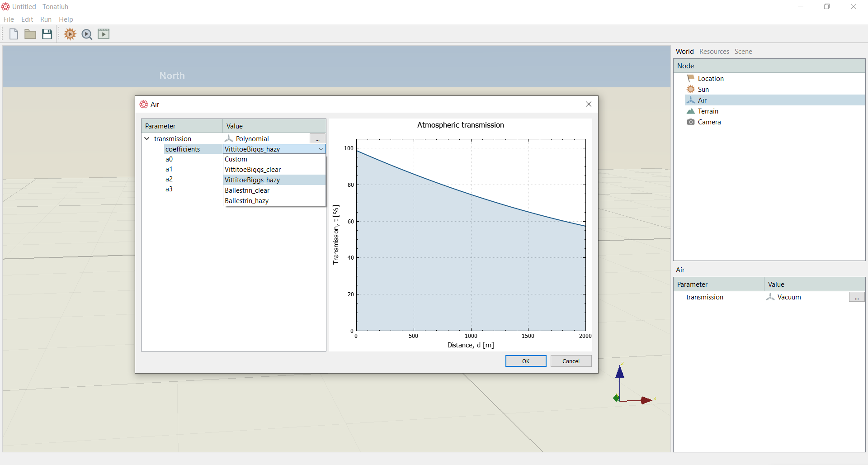Open the File menu
Viewport: 868px width, 465px height.
pyautogui.click(x=9, y=19)
